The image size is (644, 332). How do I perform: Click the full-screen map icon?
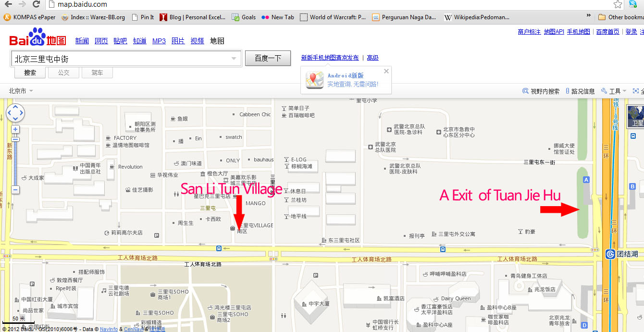pyautogui.click(x=636, y=91)
